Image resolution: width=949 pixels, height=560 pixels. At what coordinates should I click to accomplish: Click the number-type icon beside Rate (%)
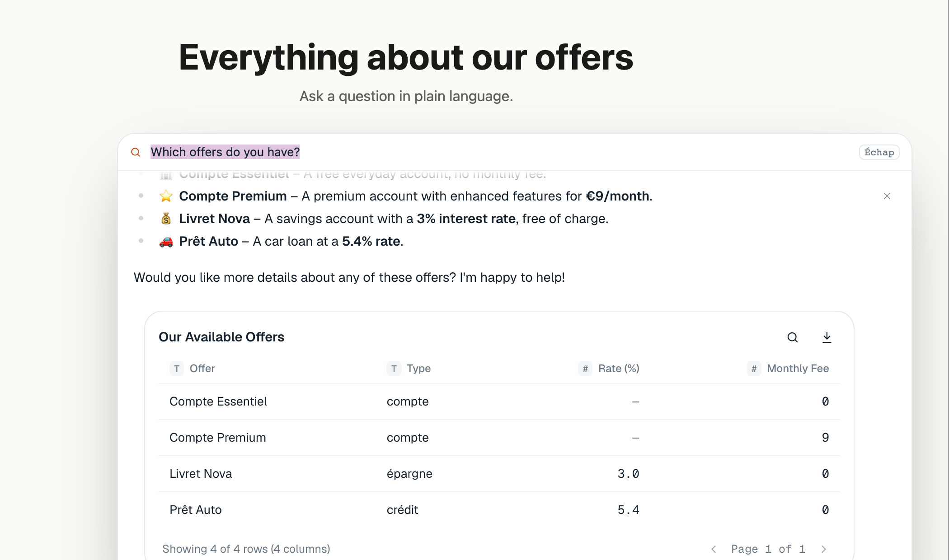coord(585,369)
